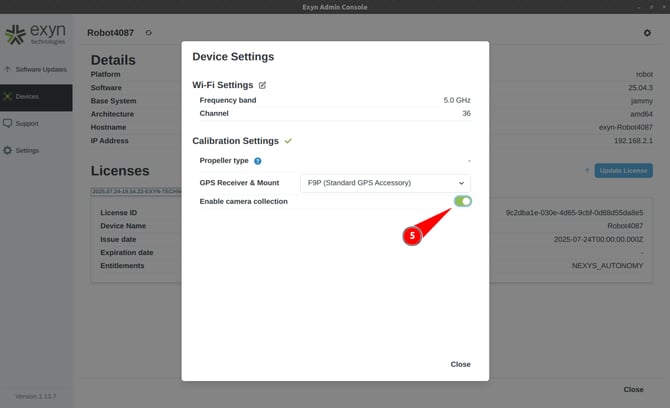Click the Support chat bubble icon

(8, 124)
